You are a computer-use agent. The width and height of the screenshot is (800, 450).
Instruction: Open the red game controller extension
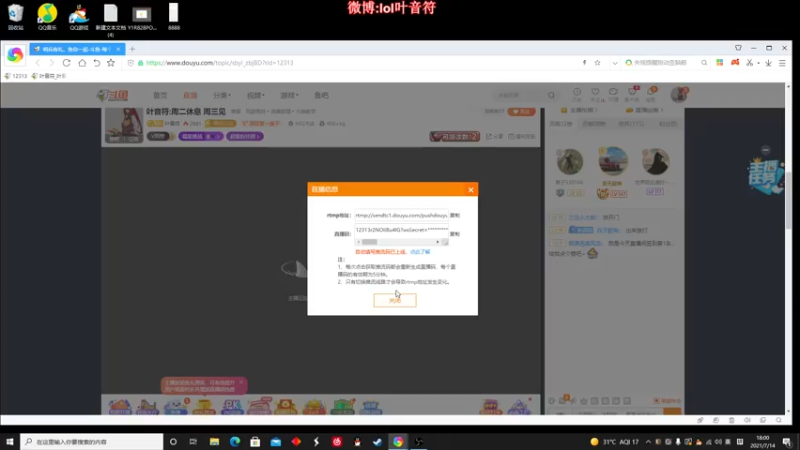pyautogui.click(x=735, y=63)
